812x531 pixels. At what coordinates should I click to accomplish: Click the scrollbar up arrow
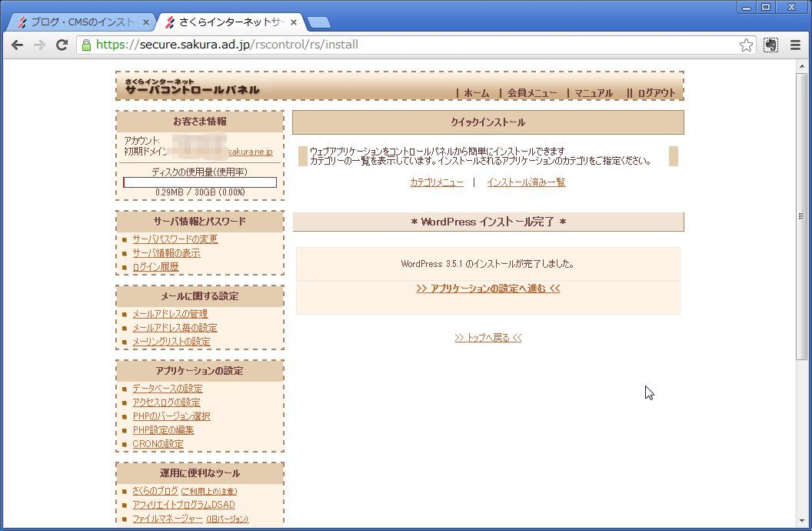point(802,65)
